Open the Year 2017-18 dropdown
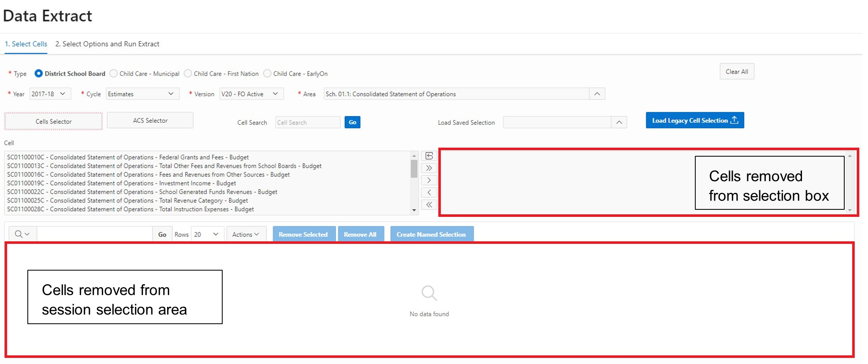 (x=50, y=94)
